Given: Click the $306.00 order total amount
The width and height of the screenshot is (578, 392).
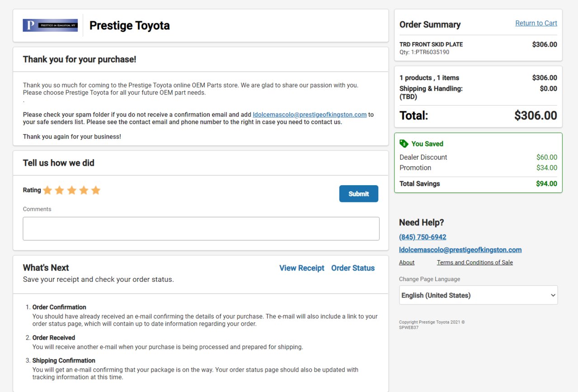Looking at the screenshot, I should [x=536, y=116].
